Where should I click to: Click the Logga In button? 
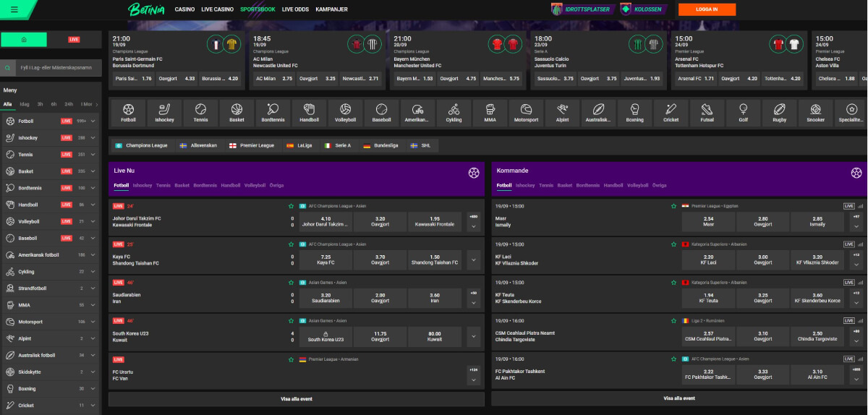point(707,9)
